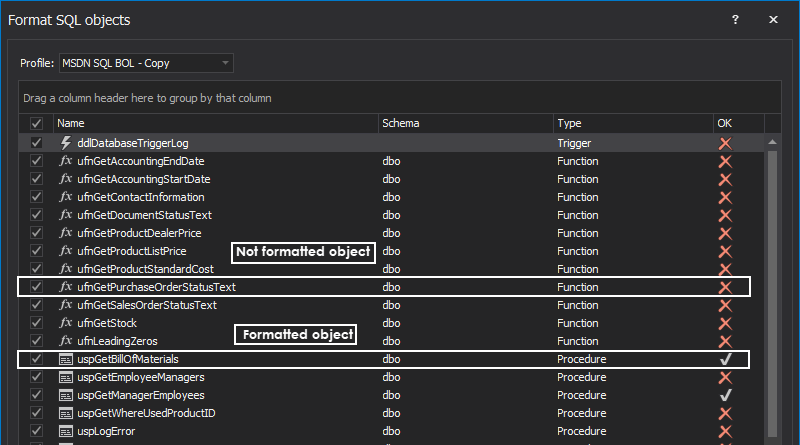The height and width of the screenshot is (445, 800).
Task: Click the red X status for ufnGetContactInformation
Action: tap(725, 197)
